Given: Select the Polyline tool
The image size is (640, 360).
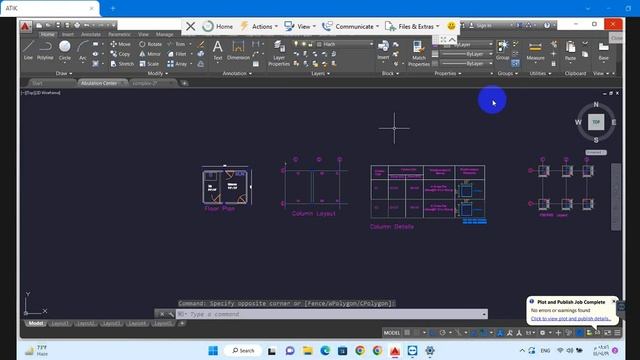Looking at the screenshot, I should click(x=45, y=50).
